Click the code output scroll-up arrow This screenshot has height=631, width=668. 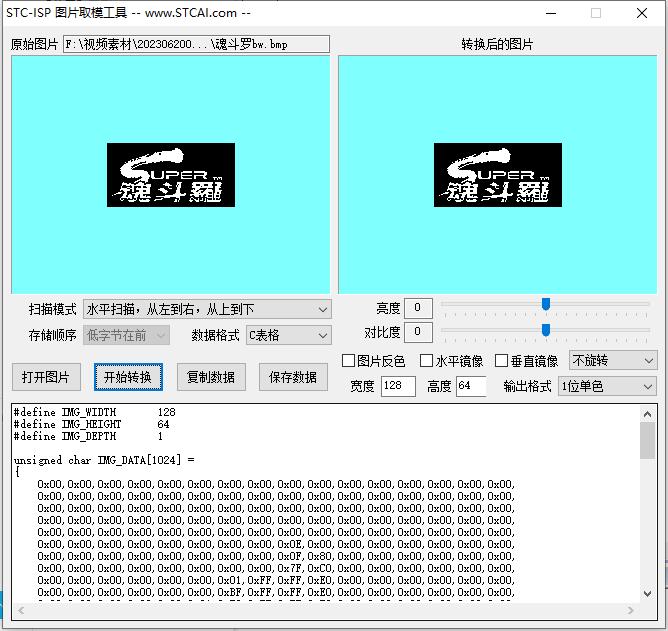648,414
